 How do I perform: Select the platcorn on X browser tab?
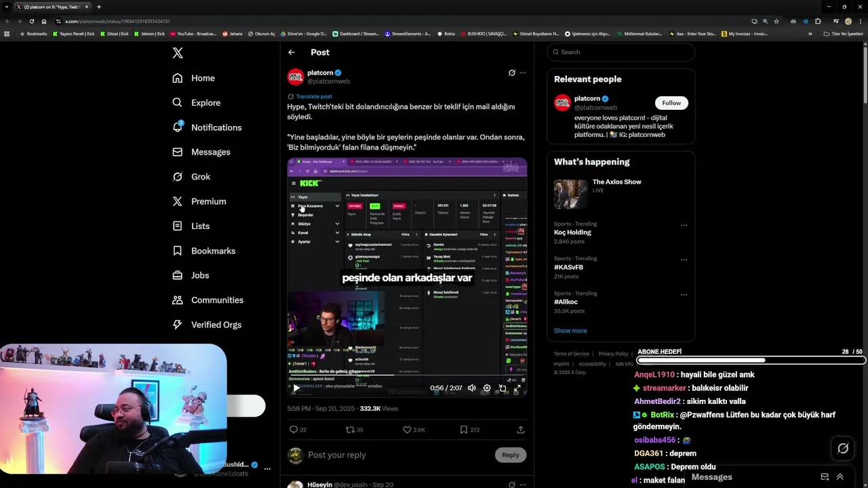point(53,7)
